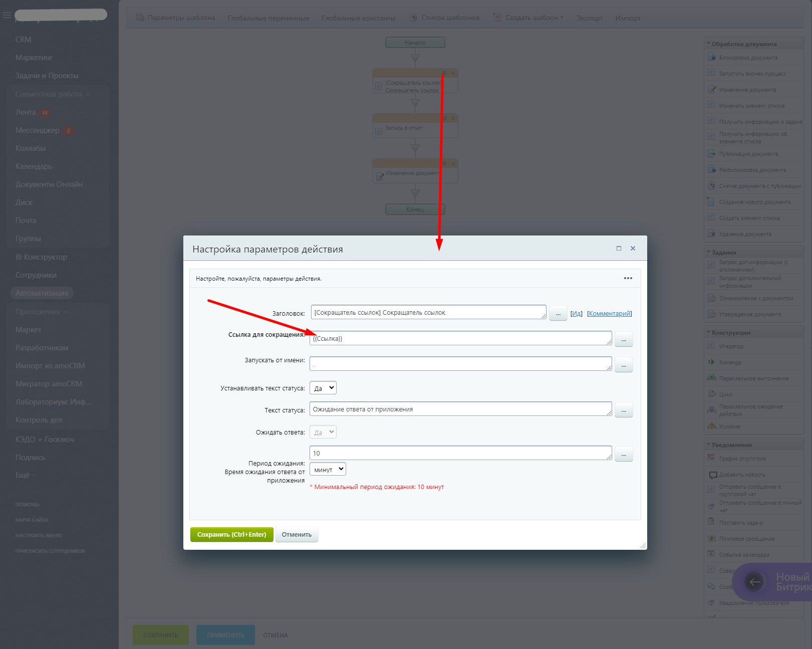
Task: Click the Итератор icon in Конструкции
Action: click(711, 346)
